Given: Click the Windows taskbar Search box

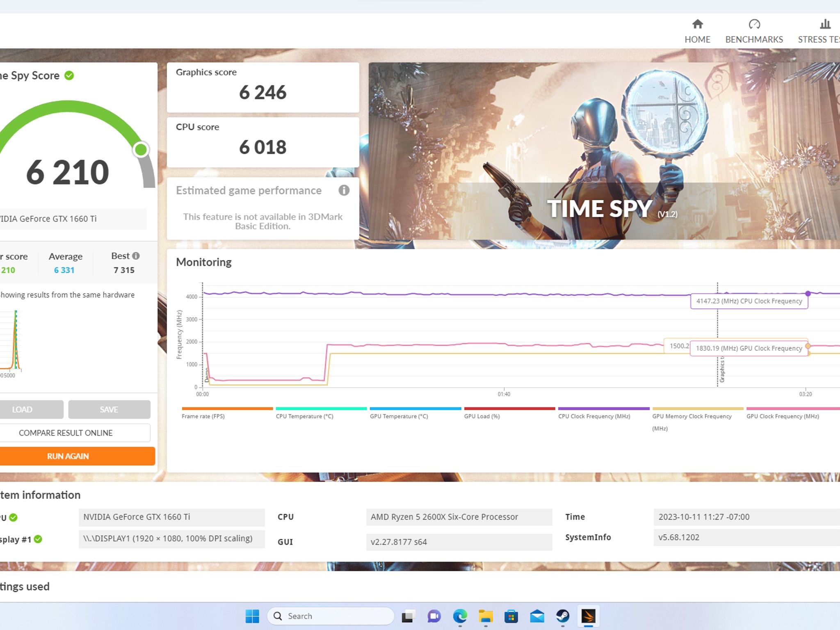Looking at the screenshot, I should 331,616.
